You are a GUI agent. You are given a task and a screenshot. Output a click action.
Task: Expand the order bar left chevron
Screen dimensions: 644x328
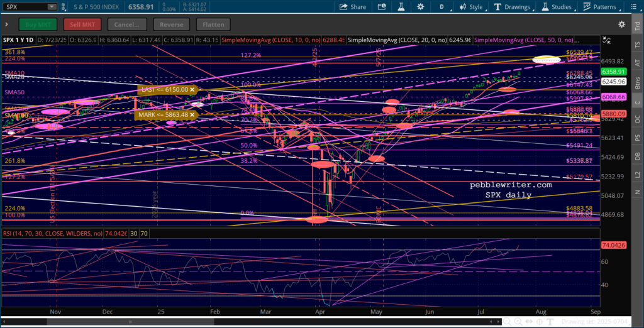pyautogui.click(x=6, y=25)
